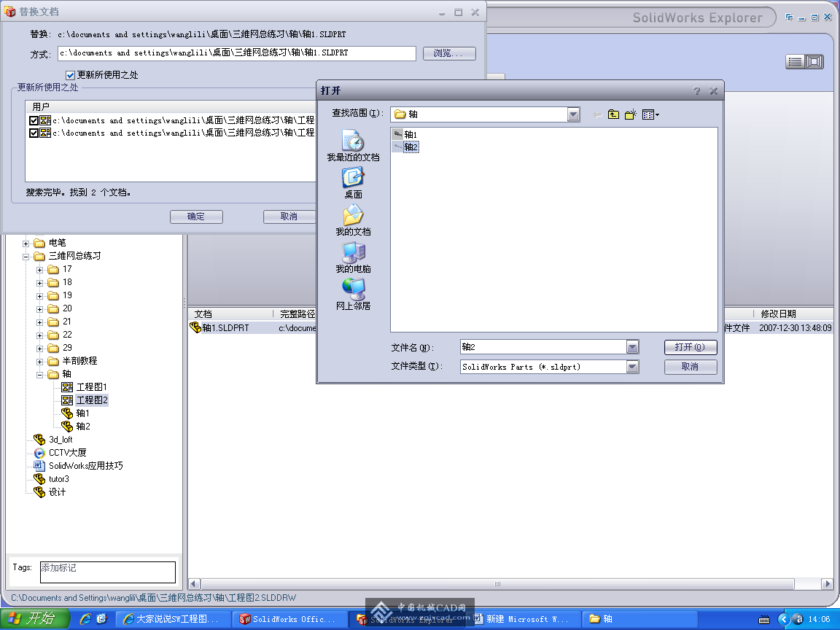This screenshot has height=630, width=840.
Task: Select 3d_loft part in the tree
Action: click(53, 439)
